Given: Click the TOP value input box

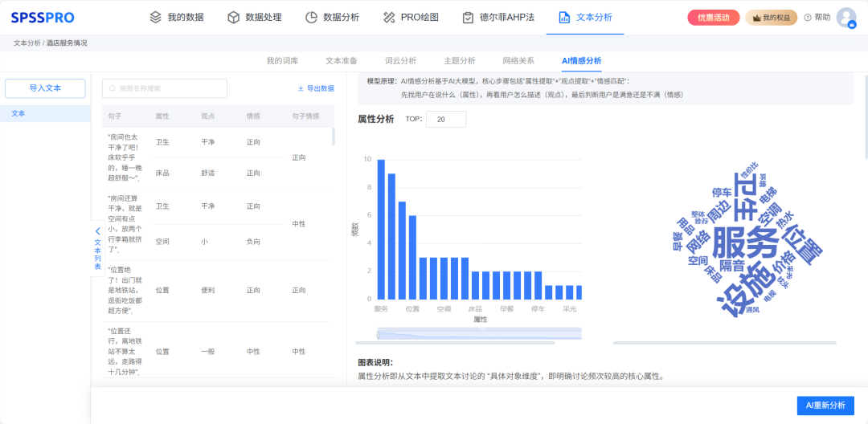Looking at the screenshot, I should 446,119.
